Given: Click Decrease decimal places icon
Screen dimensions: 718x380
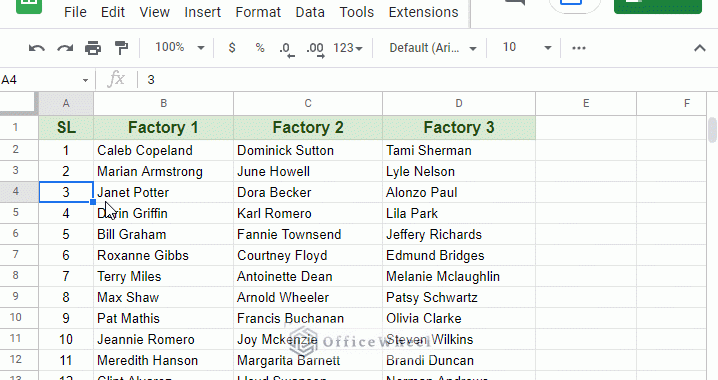Looking at the screenshot, I should click(287, 49).
